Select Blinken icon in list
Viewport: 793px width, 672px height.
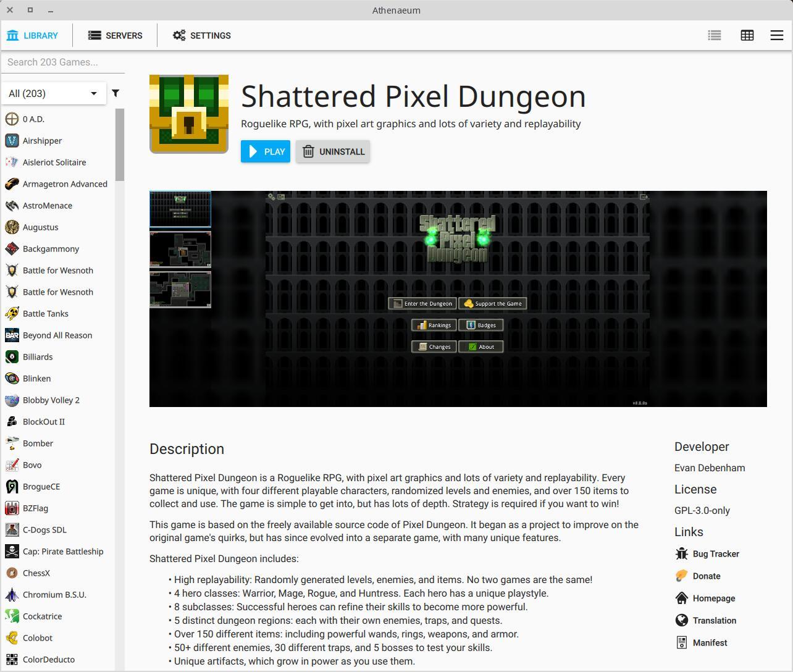12,378
